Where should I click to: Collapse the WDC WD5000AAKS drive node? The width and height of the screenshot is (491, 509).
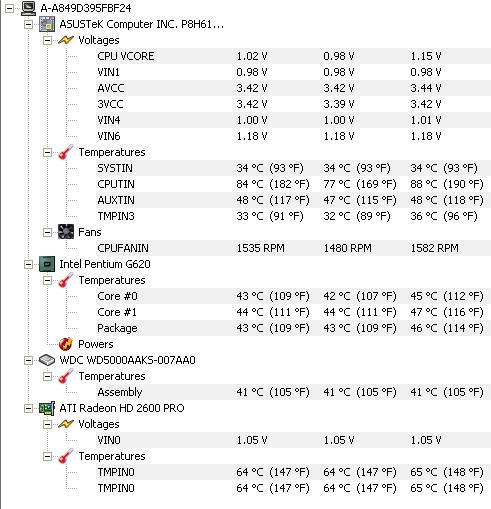click(29, 360)
